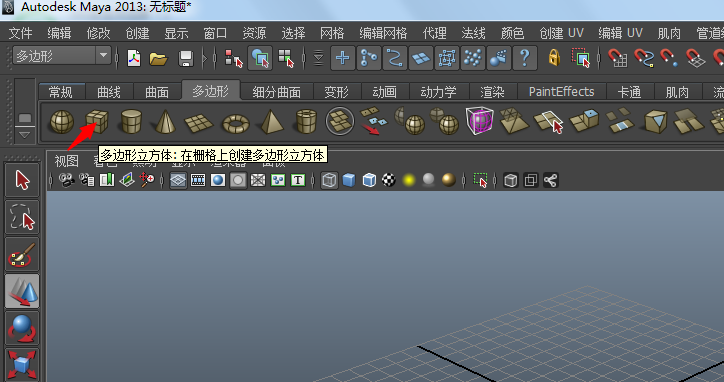The height and width of the screenshot is (382, 724).
Task: Open the 法线 menu
Action: click(473, 33)
